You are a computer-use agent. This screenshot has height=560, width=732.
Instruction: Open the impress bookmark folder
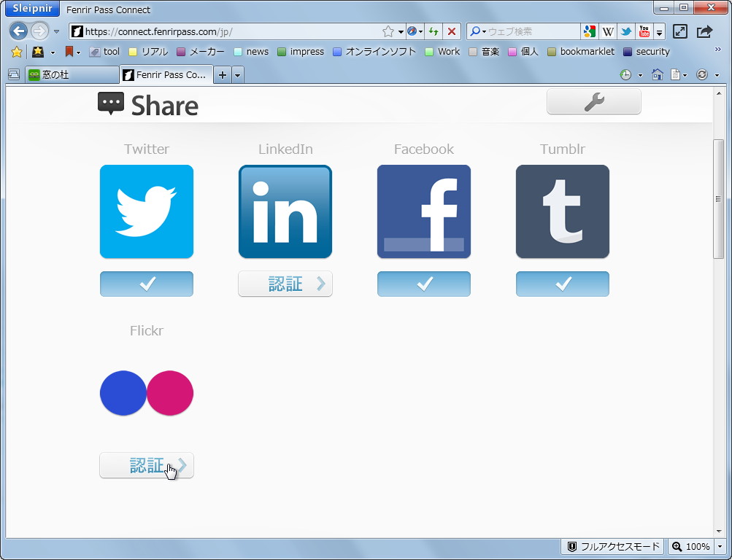301,52
